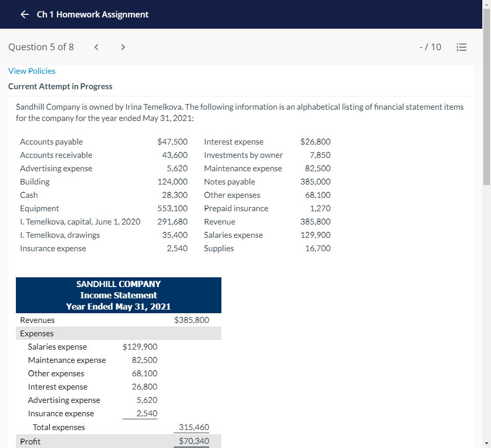The width and height of the screenshot is (491, 448).
Task: Click the Question 5 of 8 label
Action: [41, 47]
